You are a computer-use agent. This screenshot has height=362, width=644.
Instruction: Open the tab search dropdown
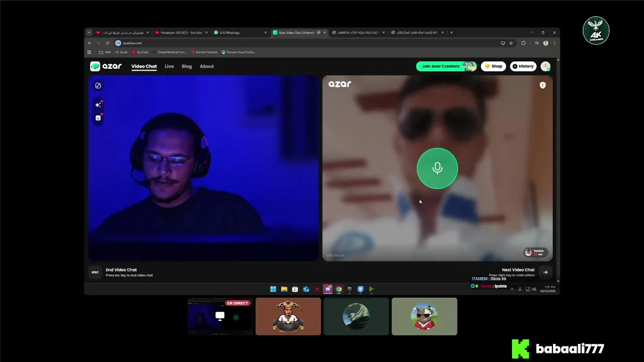click(89, 33)
